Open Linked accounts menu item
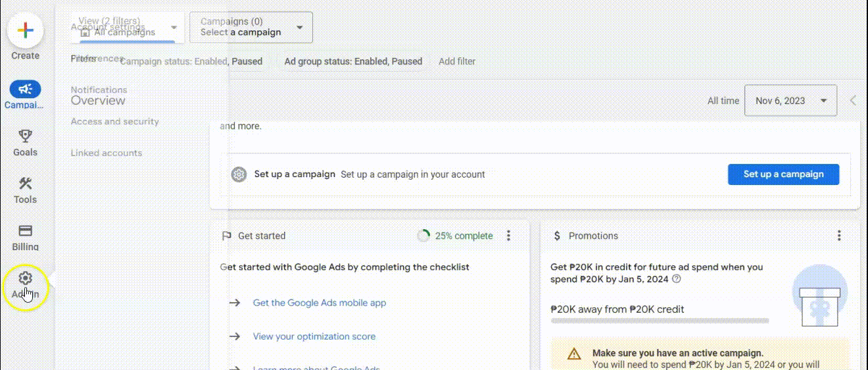This screenshot has height=370, width=868. 106,153
